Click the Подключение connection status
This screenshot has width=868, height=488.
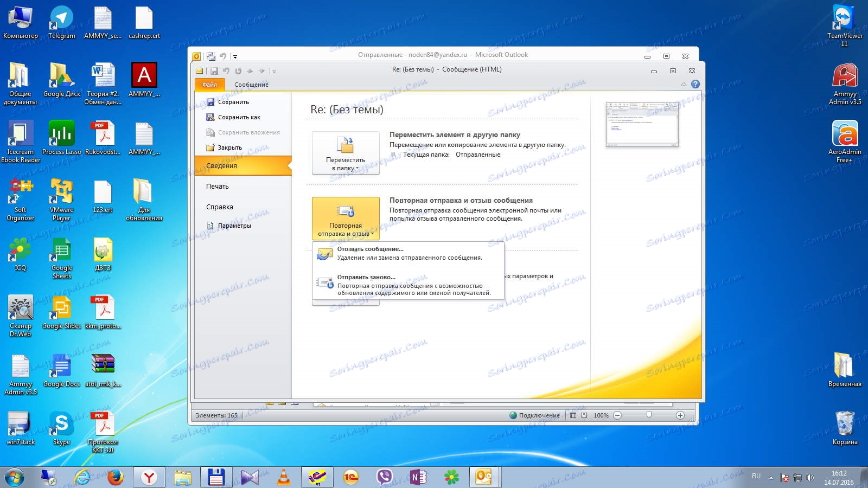pyautogui.click(x=534, y=415)
